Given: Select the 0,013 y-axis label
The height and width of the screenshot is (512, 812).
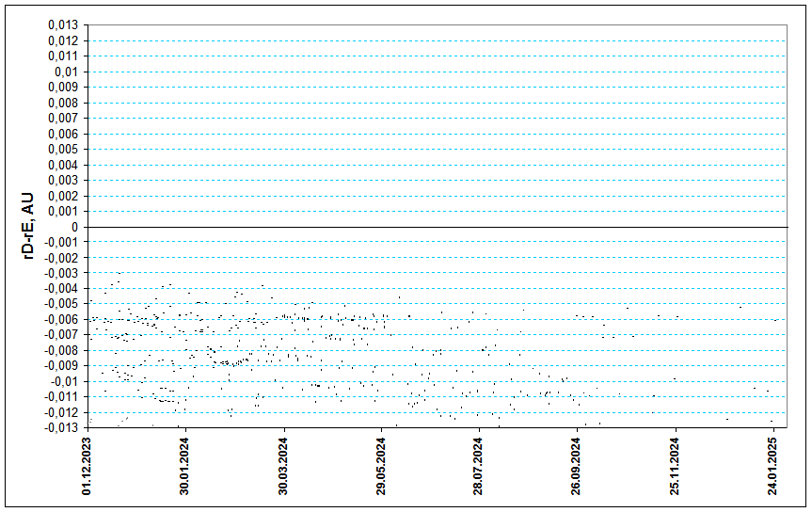Looking at the screenshot, I should 63,24.
